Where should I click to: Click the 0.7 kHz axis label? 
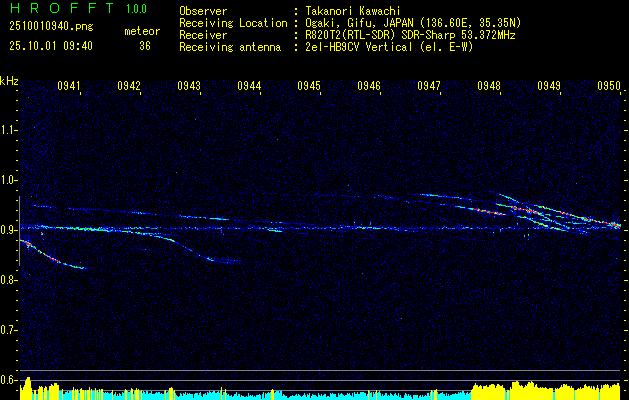coord(8,330)
